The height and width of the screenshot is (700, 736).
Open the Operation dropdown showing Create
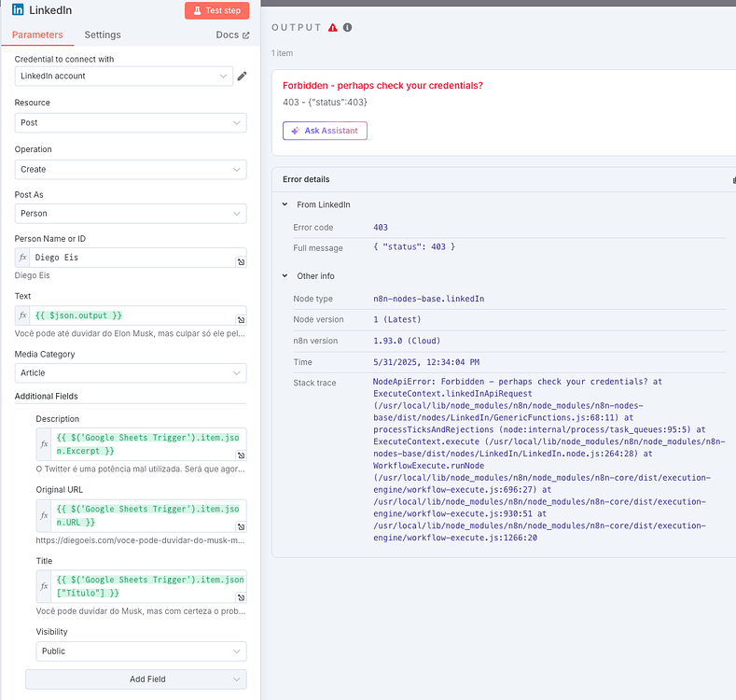(x=131, y=169)
